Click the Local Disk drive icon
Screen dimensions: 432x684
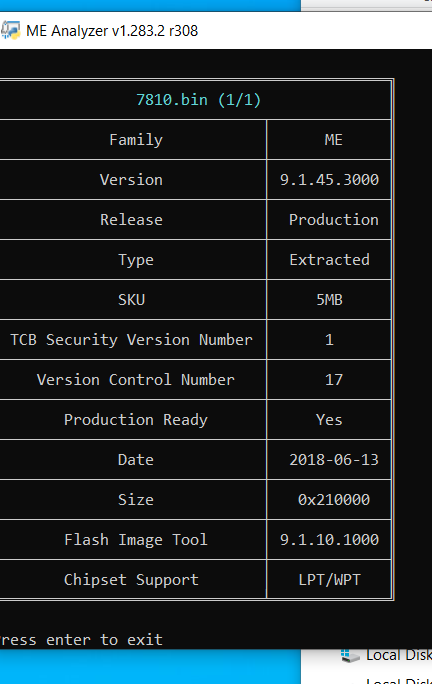pyautogui.click(x=350, y=656)
